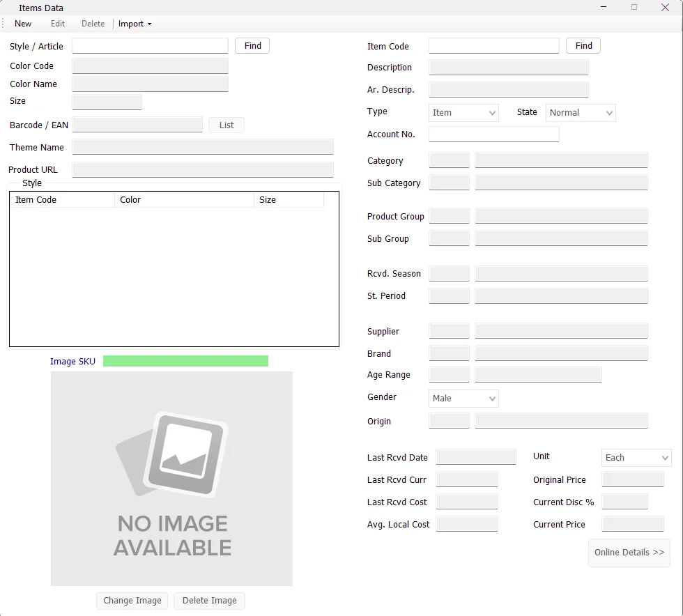The height and width of the screenshot is (616, 683).
Task: Click the Online Details >> button
Action: pyautogui.click(x=629, y=553)
